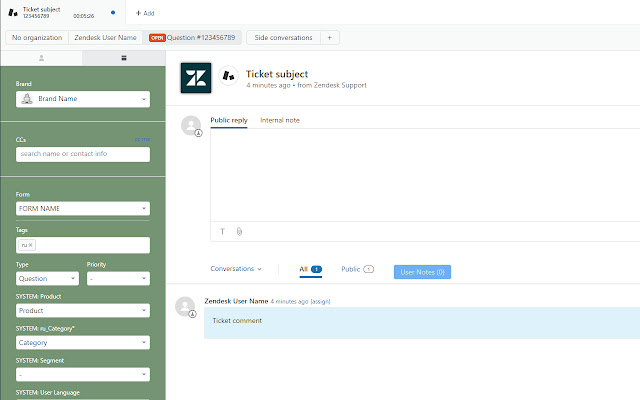Click the cc me link
The height and width of the screenshot is (400, 640).
point(142,140)
